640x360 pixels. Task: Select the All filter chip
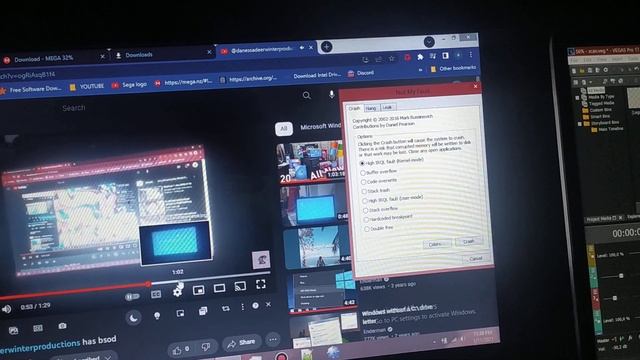click(x=284, y=129)
